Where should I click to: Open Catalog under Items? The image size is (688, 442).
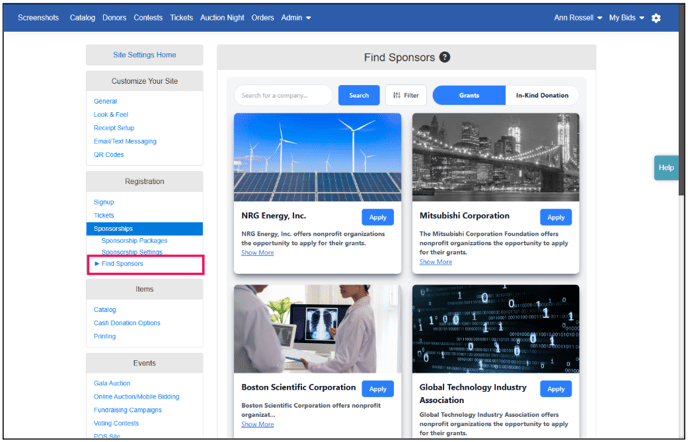click(x=104, y=310)
